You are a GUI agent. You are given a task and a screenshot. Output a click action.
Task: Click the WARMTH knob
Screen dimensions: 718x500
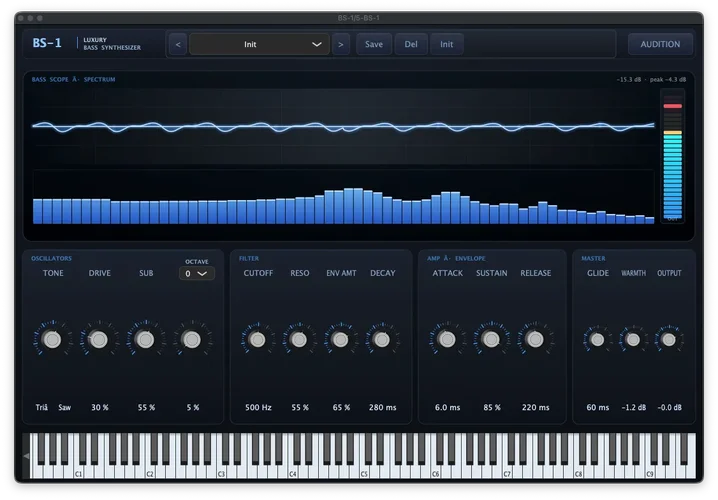[633, 339]
